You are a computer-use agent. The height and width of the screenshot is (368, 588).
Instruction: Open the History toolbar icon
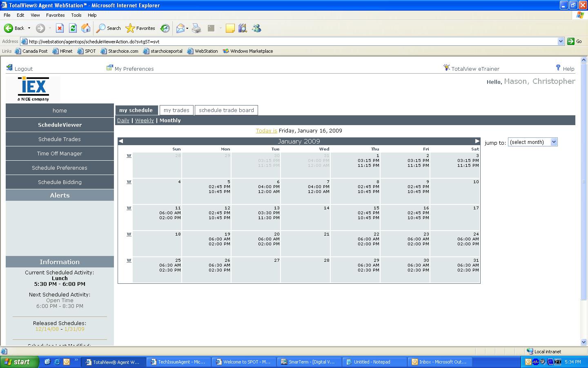point(165,28)
